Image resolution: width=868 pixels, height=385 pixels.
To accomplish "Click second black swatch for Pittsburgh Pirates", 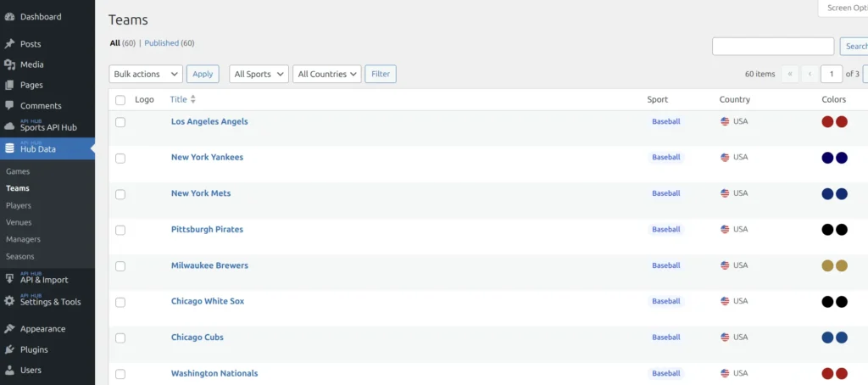I will click(x=842, y=230).
